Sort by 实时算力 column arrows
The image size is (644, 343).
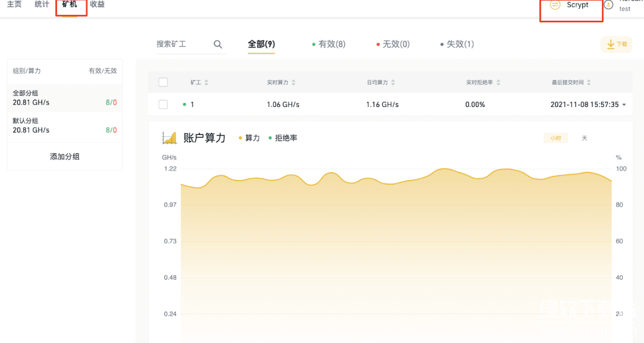tap(294, 83)
